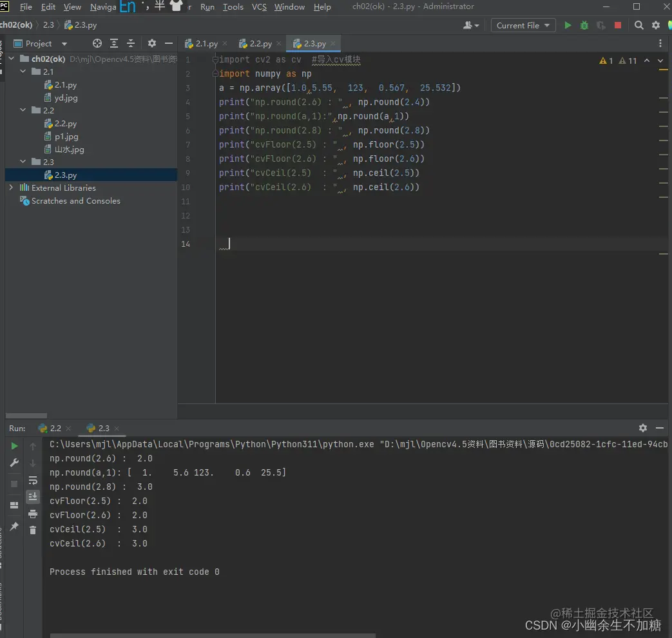The height and width of the screenshot is (638, 672).
Task: Start debugging with the bug icon
Action: point(584,25)
